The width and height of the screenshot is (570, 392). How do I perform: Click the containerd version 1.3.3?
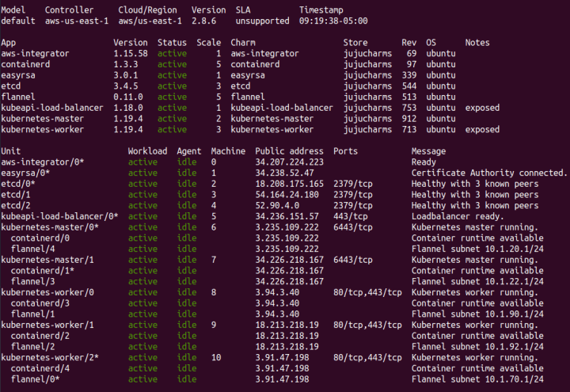[x=126, y=65]
